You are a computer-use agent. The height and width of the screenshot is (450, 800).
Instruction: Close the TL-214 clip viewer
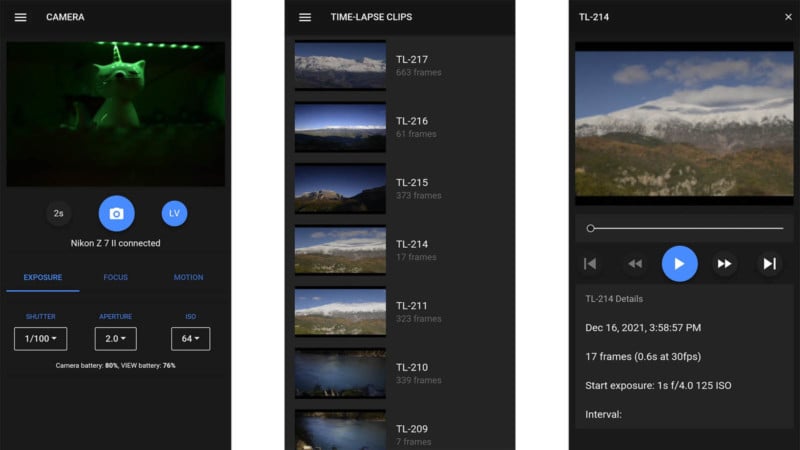(787, 17)
